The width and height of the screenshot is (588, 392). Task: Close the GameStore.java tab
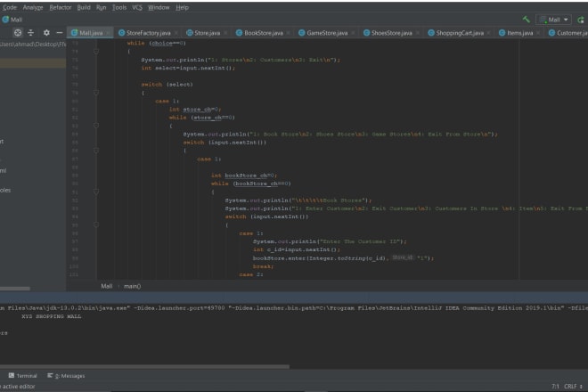coord(353,33)
